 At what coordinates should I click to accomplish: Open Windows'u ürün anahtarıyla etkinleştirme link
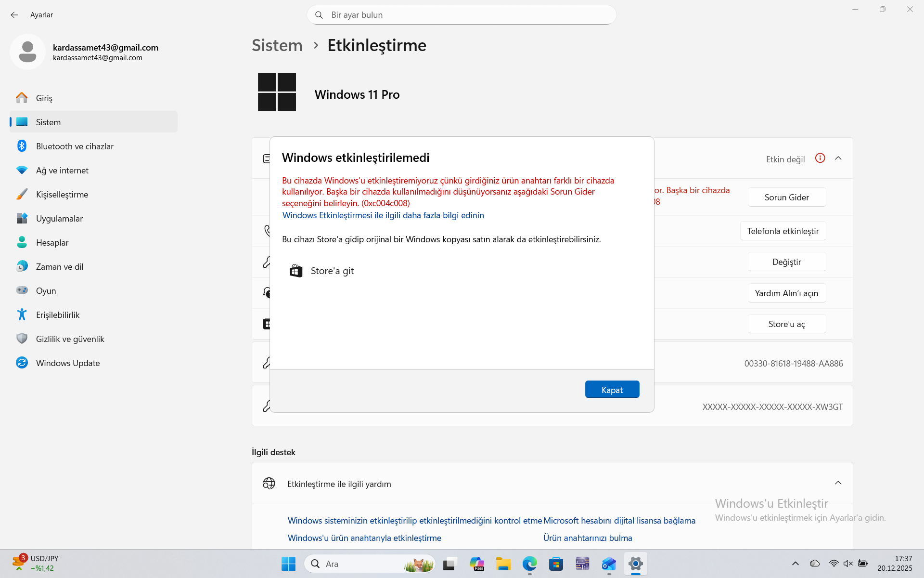pyautogui.click(x=364, y=538)
